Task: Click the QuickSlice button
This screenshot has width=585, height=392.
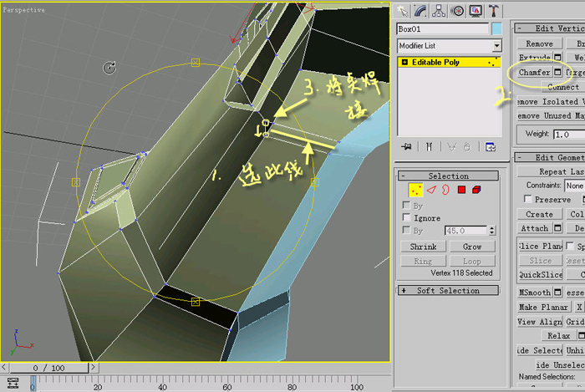Action: 540,274
